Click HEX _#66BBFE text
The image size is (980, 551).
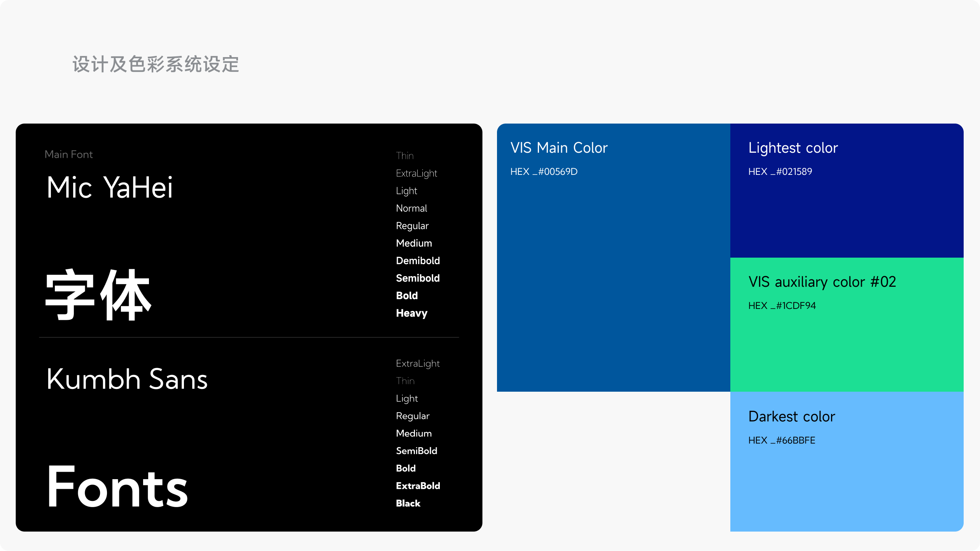782,440
